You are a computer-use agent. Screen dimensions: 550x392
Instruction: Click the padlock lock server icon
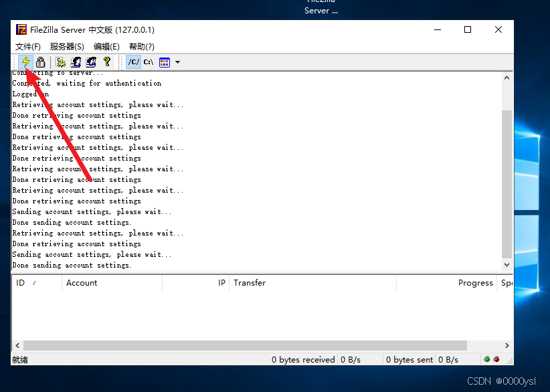click(x=41, y=62)
